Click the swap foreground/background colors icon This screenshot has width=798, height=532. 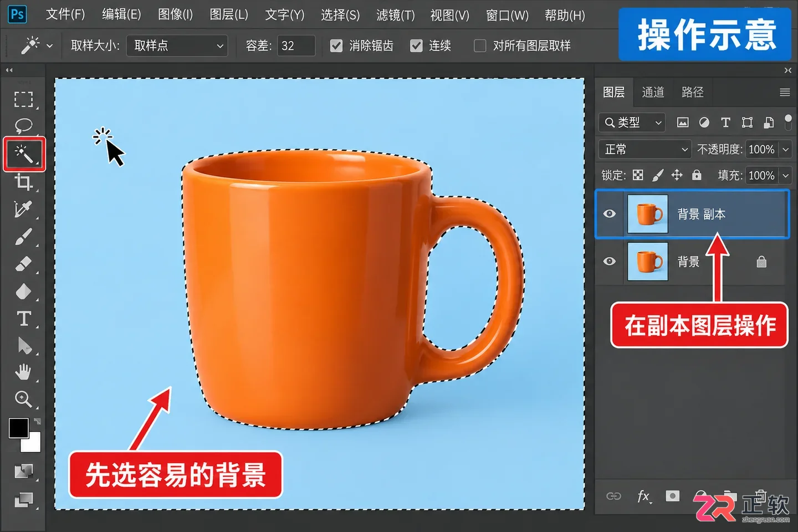point(37,422)
